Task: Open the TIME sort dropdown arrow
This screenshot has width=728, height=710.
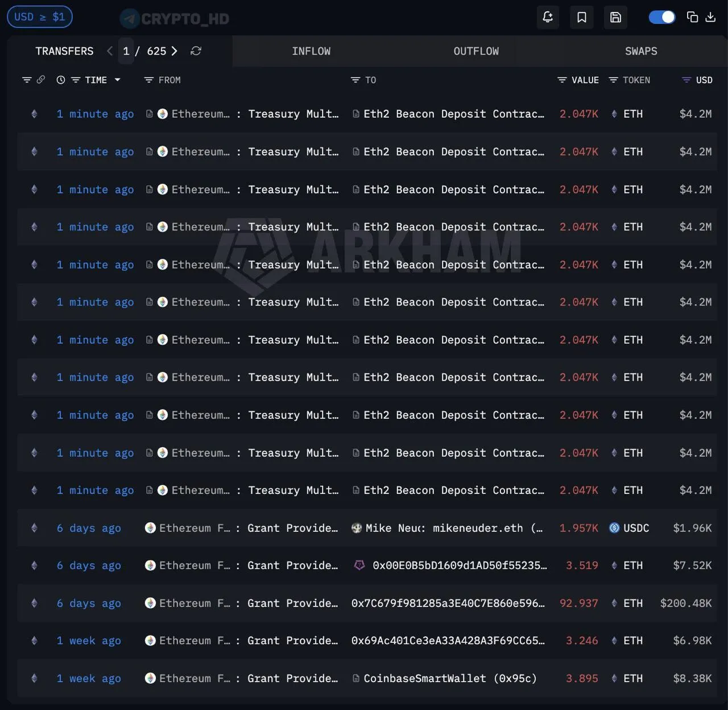Action: [118, 80]
